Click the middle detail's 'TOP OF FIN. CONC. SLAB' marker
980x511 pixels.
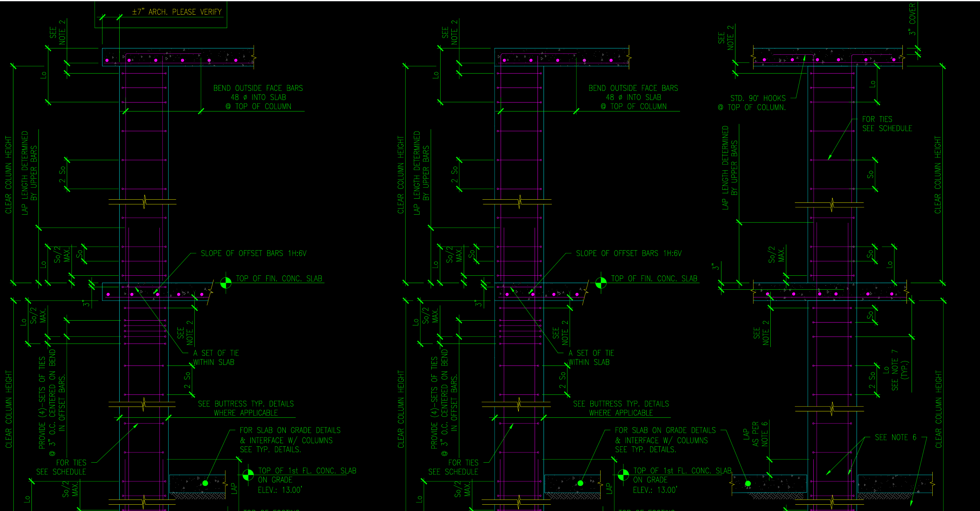pos(601,283)
